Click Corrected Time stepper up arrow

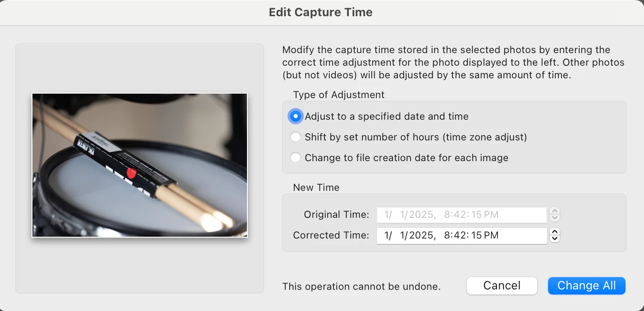click(555, 232)
